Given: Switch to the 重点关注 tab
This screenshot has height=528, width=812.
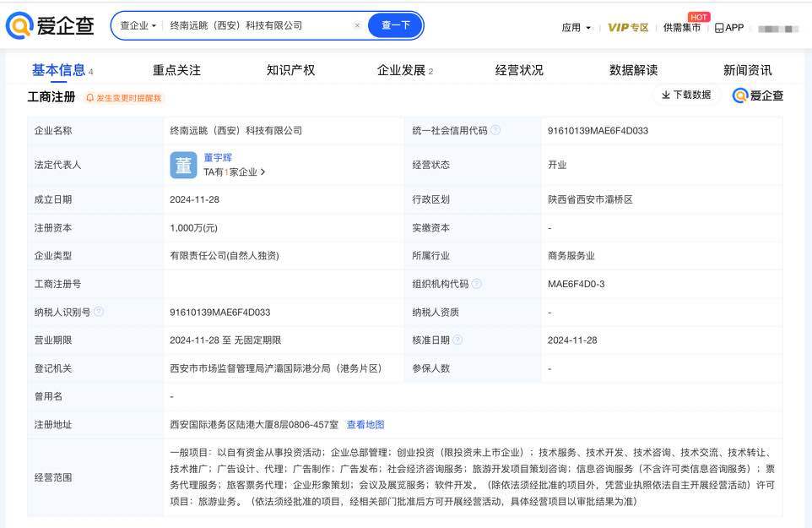Looking at the screenshot, I should (176, 70).
